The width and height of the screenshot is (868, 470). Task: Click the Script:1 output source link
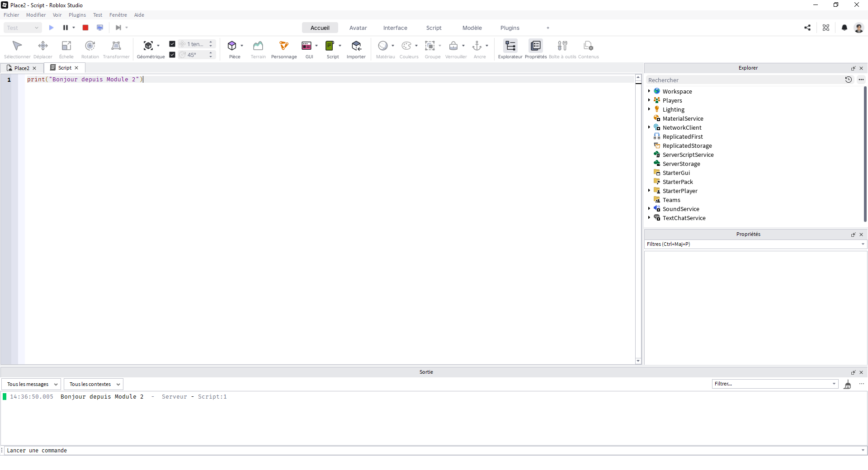coord(212,396)
